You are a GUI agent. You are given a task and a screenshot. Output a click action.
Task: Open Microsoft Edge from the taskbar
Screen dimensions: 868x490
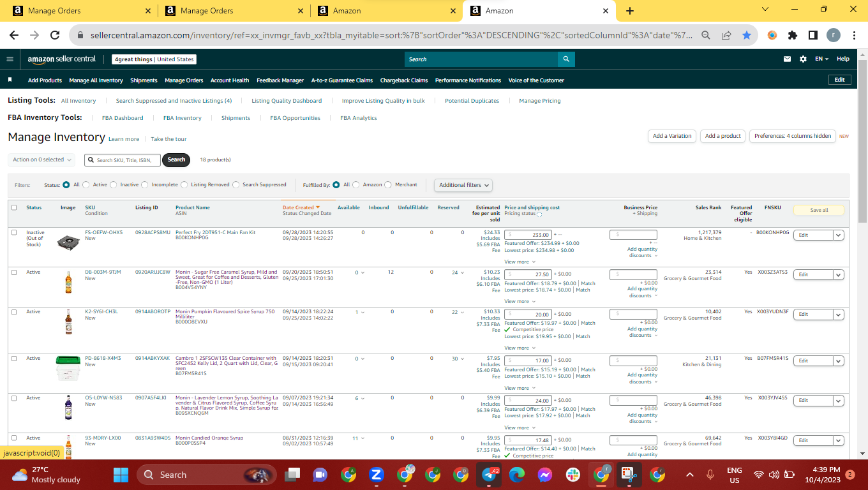pyautogui.click(x=517, y=475)
